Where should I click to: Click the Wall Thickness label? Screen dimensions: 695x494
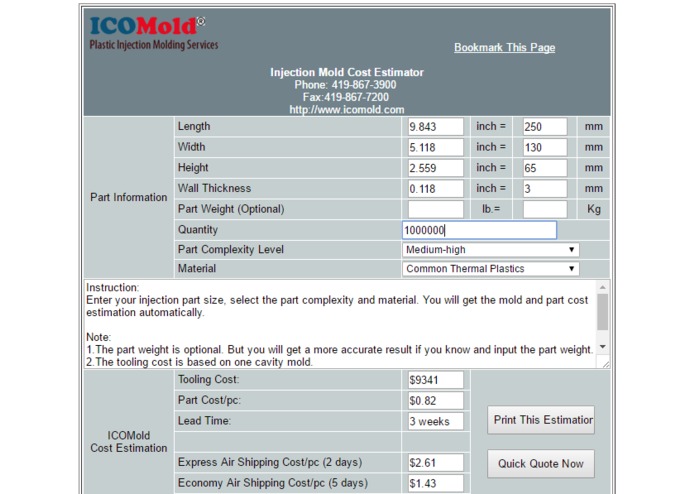(215, 188)
